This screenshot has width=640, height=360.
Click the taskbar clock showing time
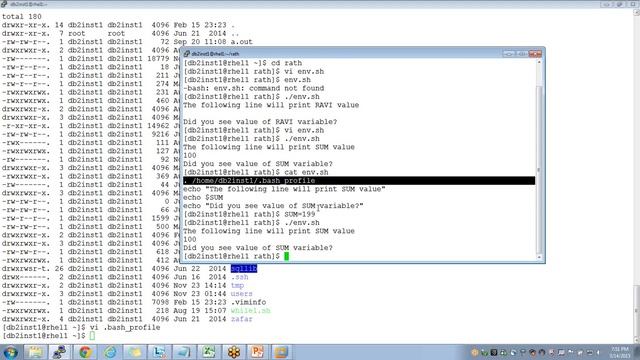pyautogui.click(x=620, y=352)
